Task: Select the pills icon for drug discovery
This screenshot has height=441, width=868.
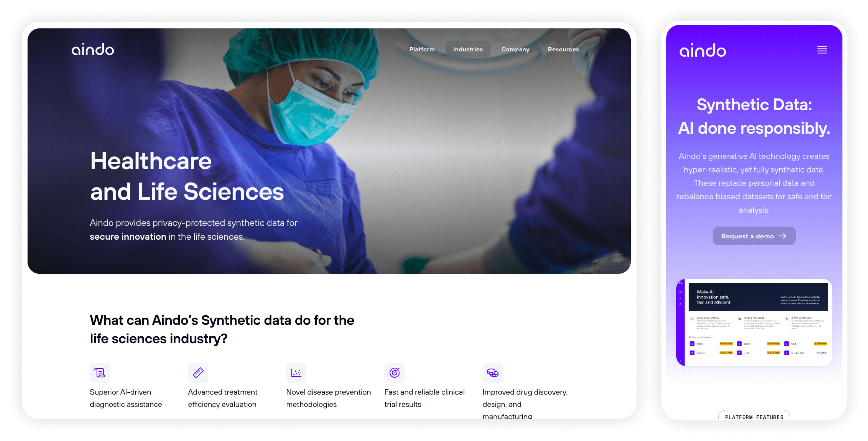Action: pos(493,373)
